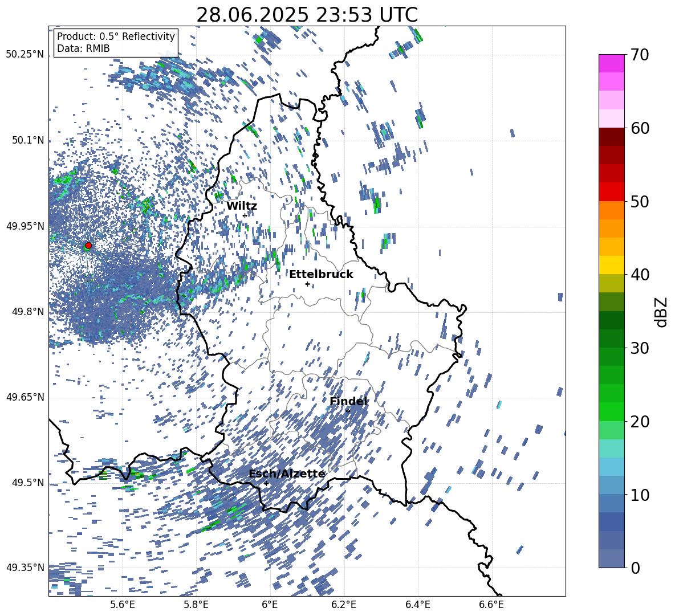675x616 pixels.
Task: Click the 49.95°N latitude label
Action: click(25, 226)
